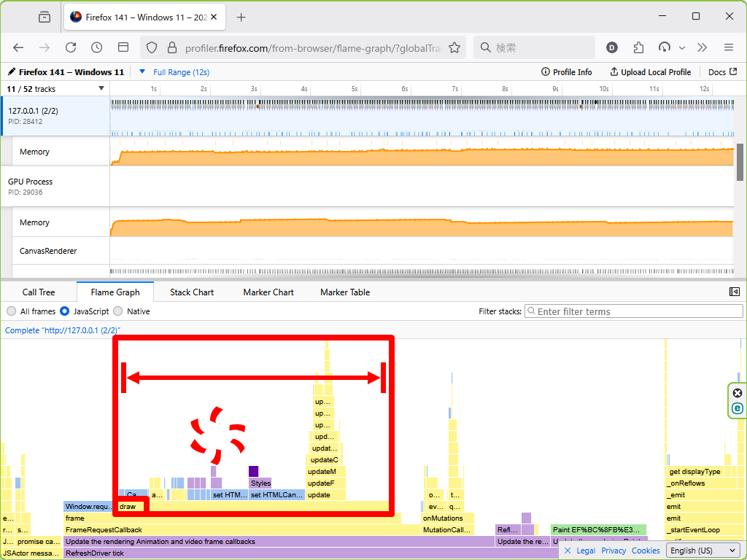Select the Styles flame graph bar
The width and height of the screenshot is (747, 560).
[x=260, y=483]
